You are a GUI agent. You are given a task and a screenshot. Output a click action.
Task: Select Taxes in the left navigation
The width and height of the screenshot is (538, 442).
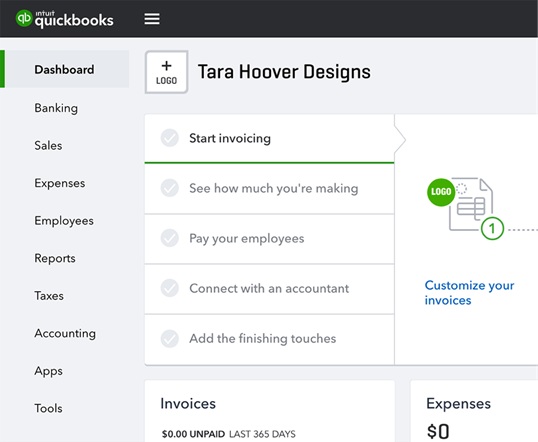pos(49,295)
